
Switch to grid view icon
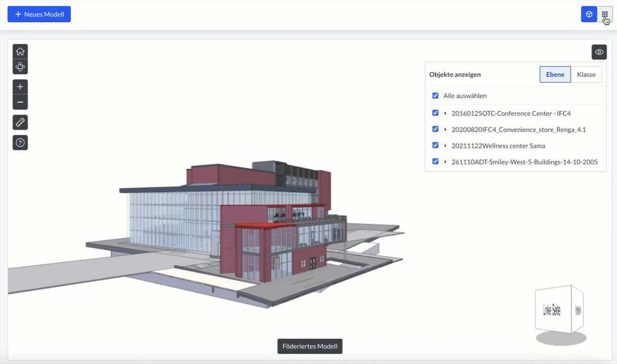point(605,14)
